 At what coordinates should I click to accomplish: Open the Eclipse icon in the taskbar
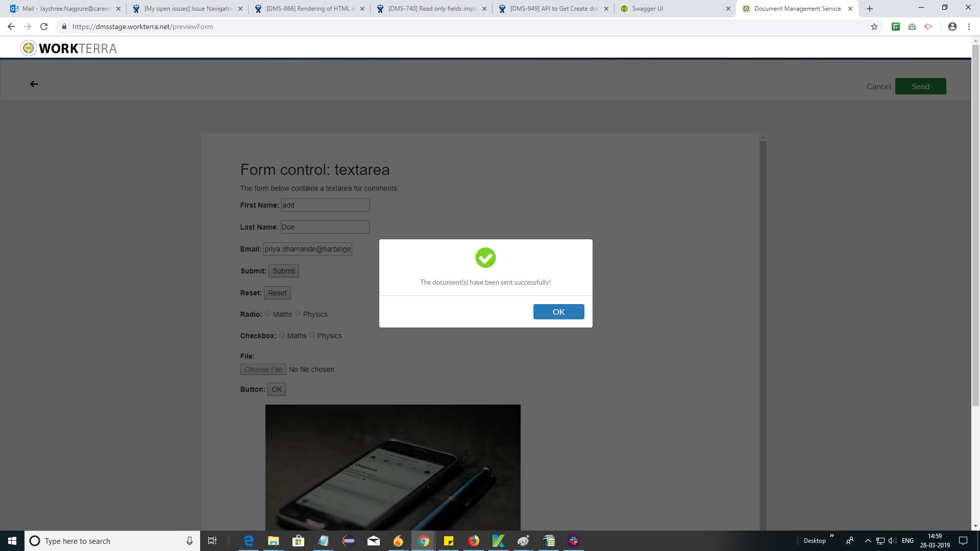tap(349, 541)
